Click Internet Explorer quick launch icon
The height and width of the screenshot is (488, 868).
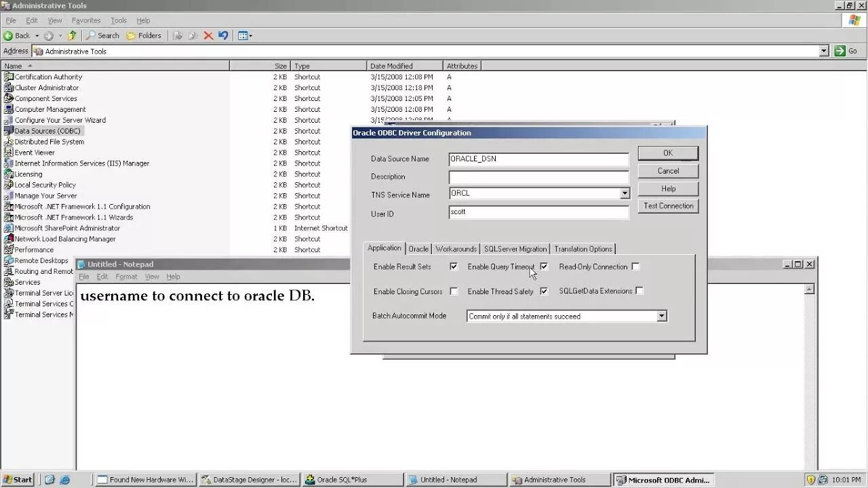(64, 480)
